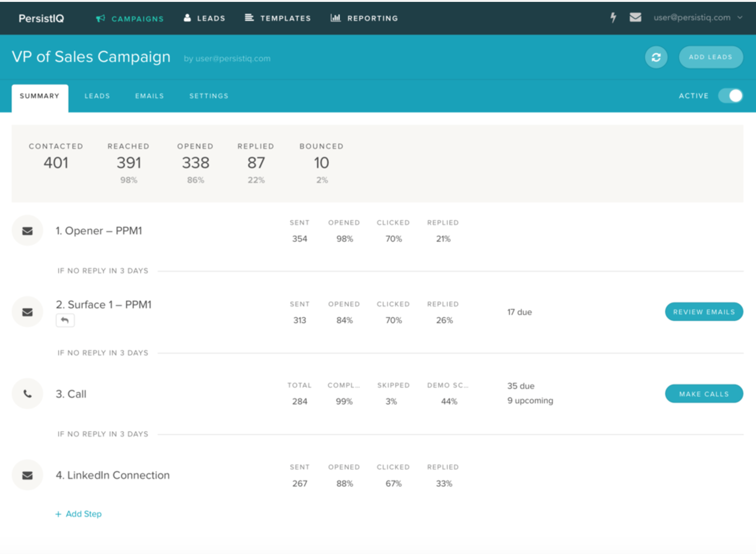Viewport: 756px width, 554px height.
Task: Click the Add Leads button
Action: (x=710, y=57)
